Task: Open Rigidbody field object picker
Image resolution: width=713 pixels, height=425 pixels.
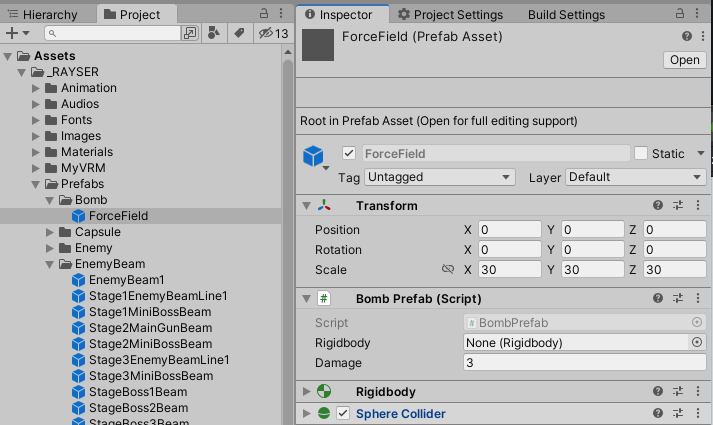Action: [x=697, y=342]
